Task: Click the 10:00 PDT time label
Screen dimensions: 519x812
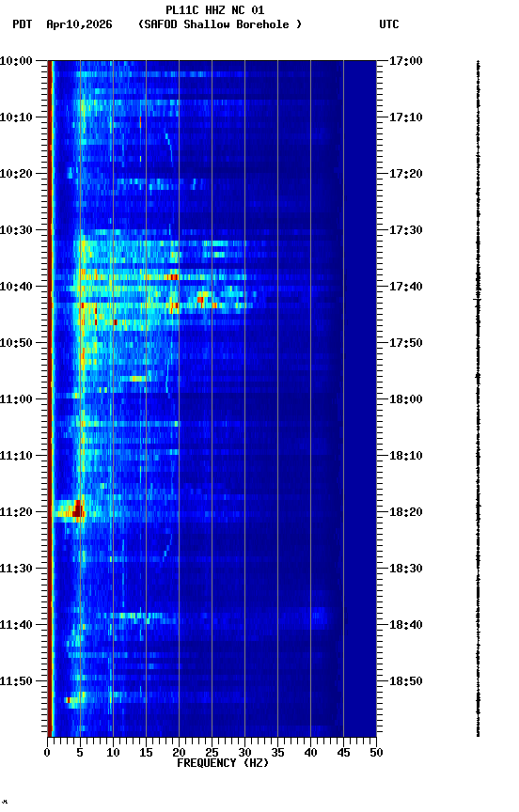Action: (x=16, y=61)
